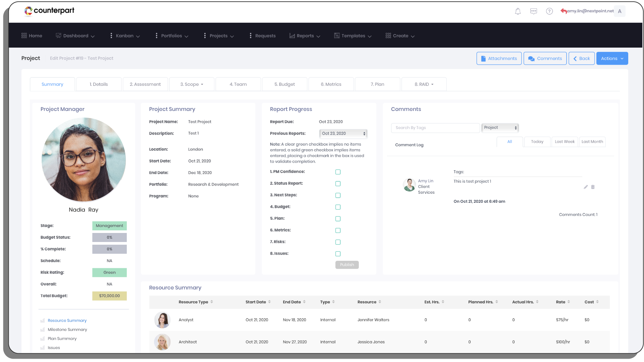The width and height of the screenshot is (644, 362).
Task: Click the edit pencil icon on comment
Action: [x=586, y=187]
